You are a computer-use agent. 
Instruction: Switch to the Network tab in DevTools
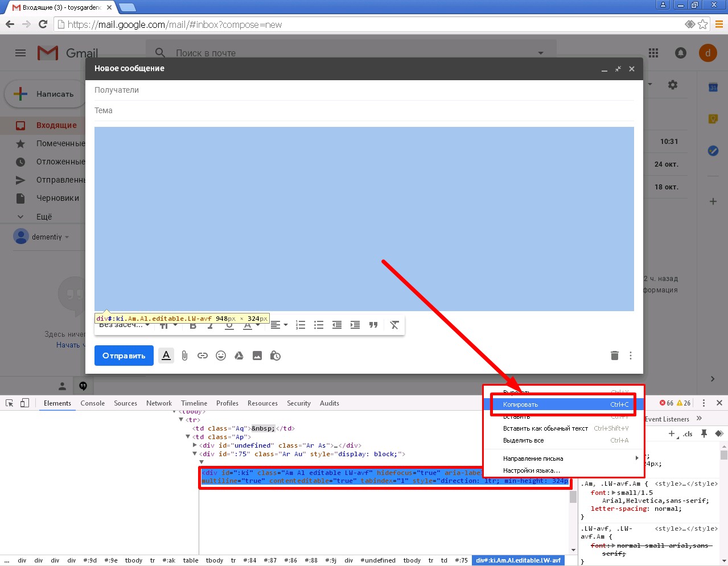(x=159, y=403)
